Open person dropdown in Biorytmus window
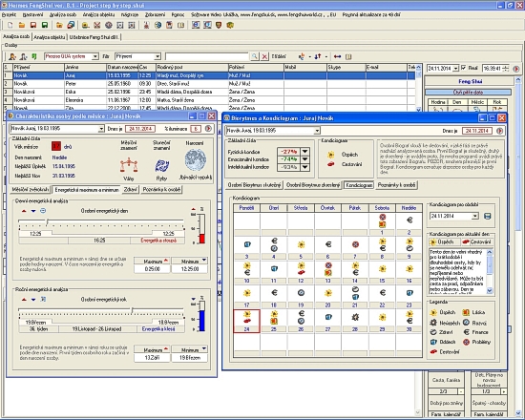The image size is (525, 420). tap(317, 131)
